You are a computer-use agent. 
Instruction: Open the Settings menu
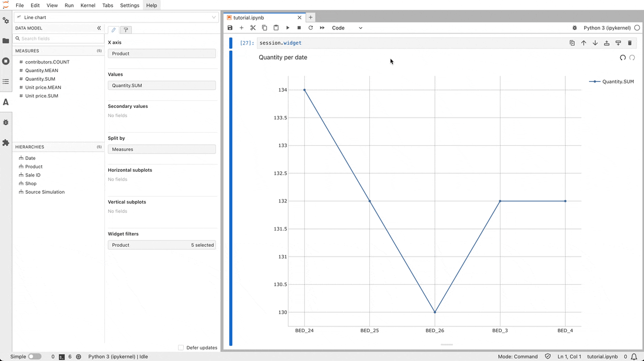point(130,5)
